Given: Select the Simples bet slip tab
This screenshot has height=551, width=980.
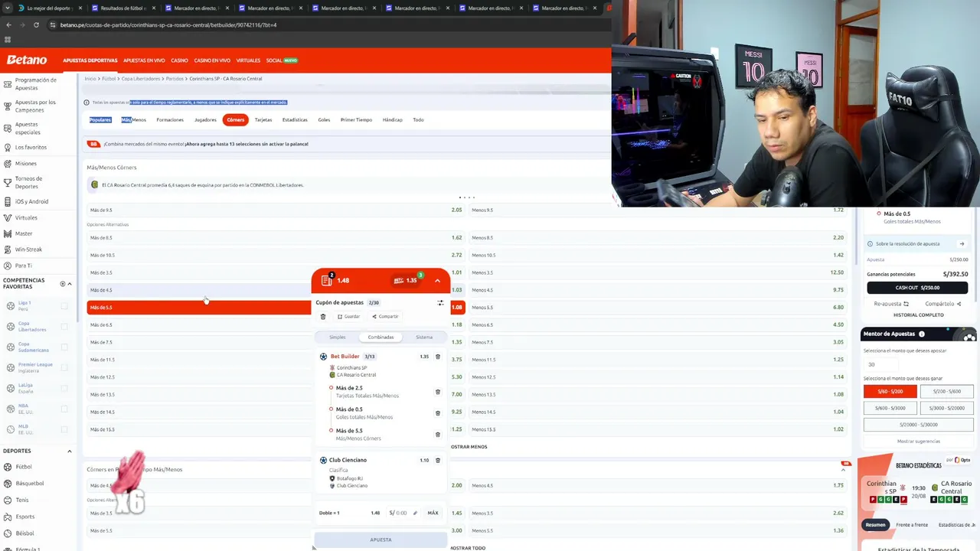Looking at the screenshot, I should click(338, 337).
